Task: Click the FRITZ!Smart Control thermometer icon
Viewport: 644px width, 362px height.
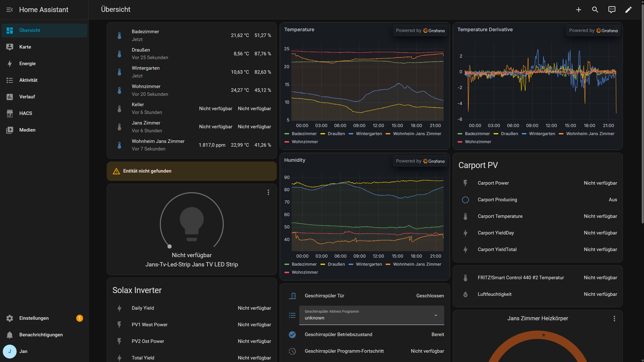Action: tap(466, 278)
